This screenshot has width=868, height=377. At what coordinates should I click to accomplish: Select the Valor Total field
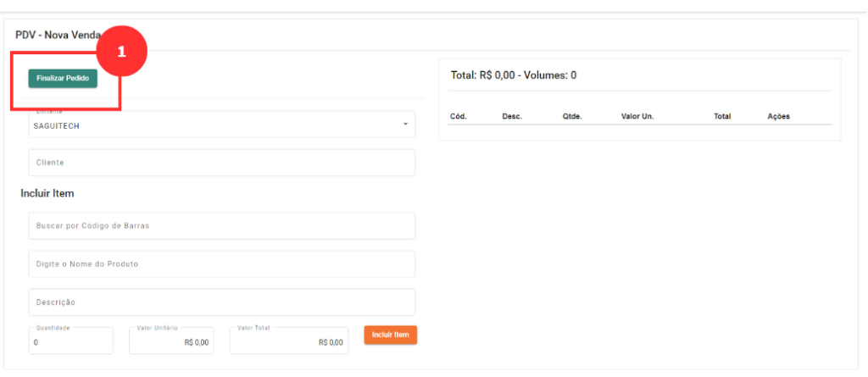[x=288, y=341]
